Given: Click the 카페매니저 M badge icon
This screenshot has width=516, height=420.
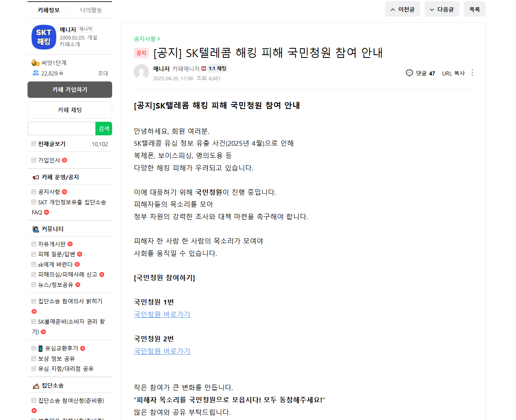Looking at the screenshot, I should (x=204, y=69).
